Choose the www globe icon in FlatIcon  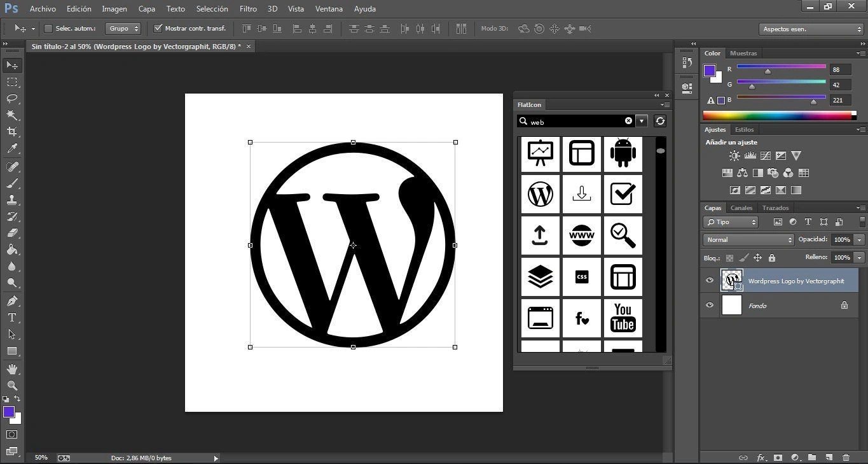(x=582, y=236)
